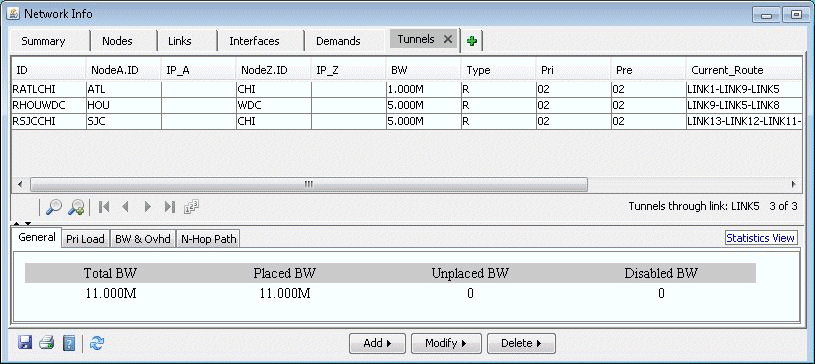This screenshot has height=364, width=815.
Task: Select the RHOUWDC tunnel row
Action: pyautogui.click(x=407, y=105)
